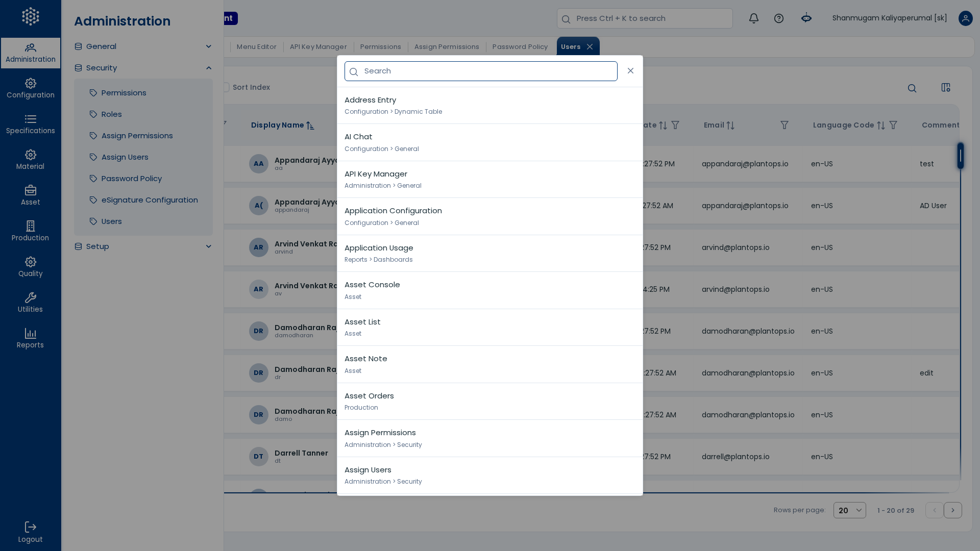
Task: Open the Administration module in sidebar
Action: 31,53
